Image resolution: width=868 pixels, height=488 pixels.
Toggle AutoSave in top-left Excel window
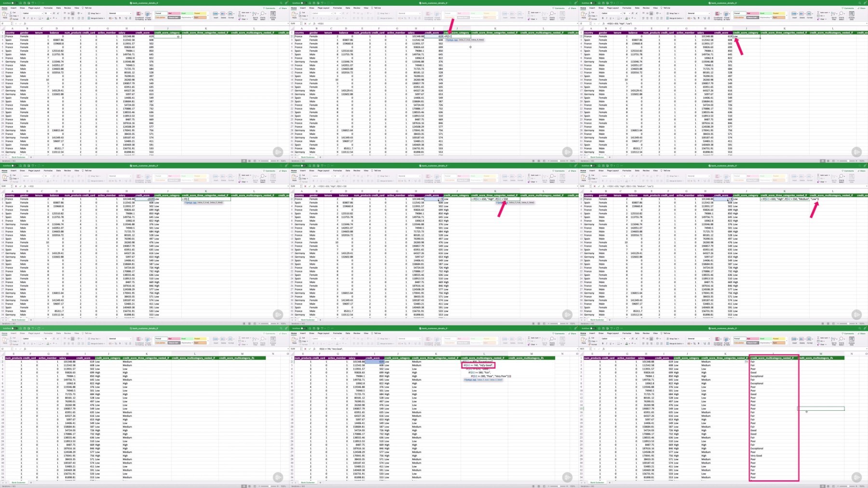coord(14,3)
